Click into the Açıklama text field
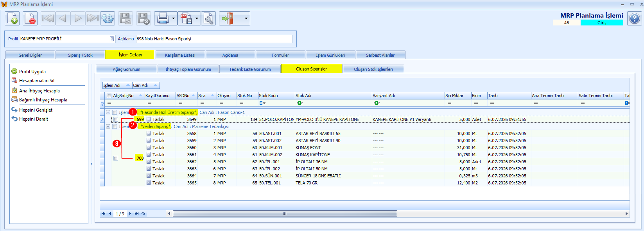 tap(214, 39)
